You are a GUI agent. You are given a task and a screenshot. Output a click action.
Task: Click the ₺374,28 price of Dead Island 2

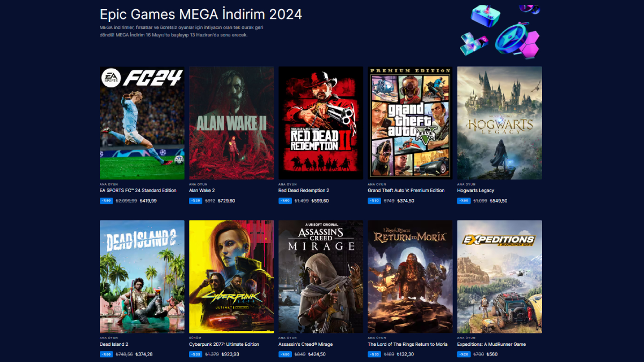pyautogui.click(x=144, y=354)
